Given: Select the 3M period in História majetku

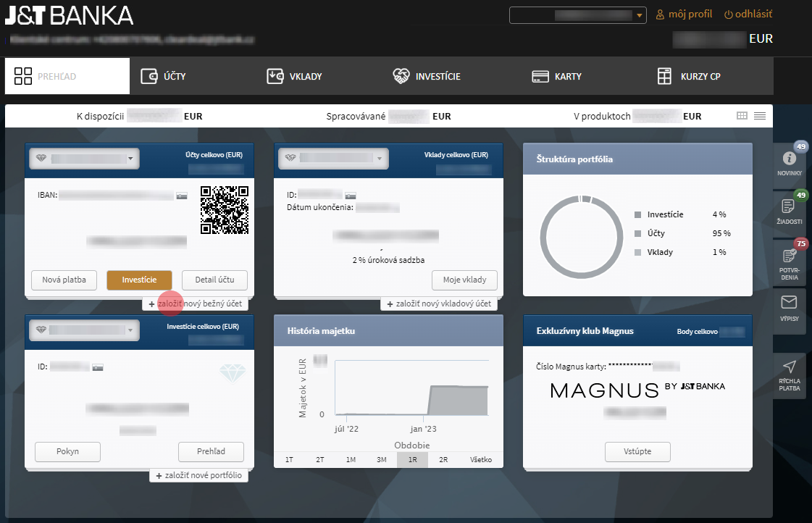Looking at the screenshot, I should tap(382, 460).
